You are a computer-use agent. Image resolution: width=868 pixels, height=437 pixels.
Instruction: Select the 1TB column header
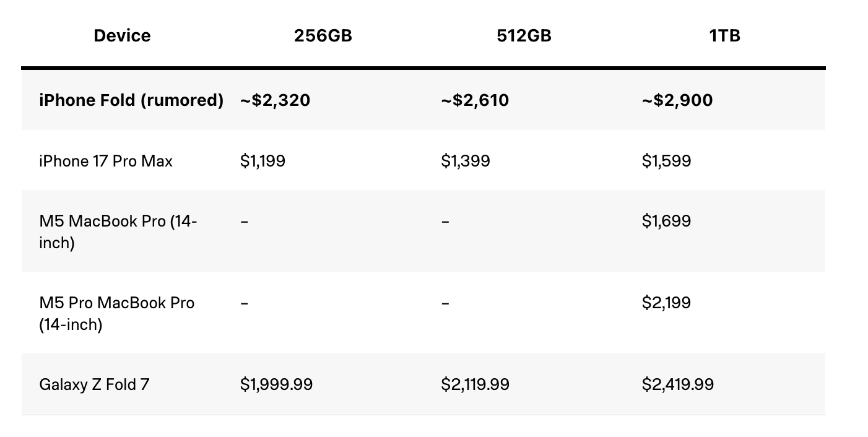click(724, 36)
